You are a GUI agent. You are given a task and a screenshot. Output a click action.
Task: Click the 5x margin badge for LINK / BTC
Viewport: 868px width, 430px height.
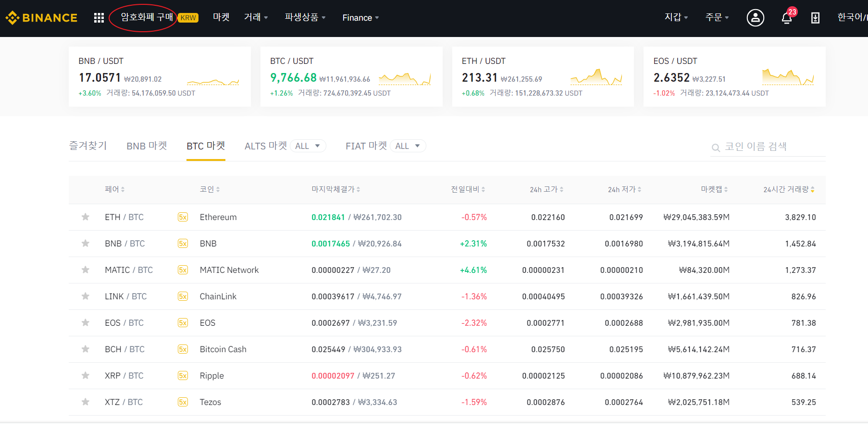(x=183, y=296)
